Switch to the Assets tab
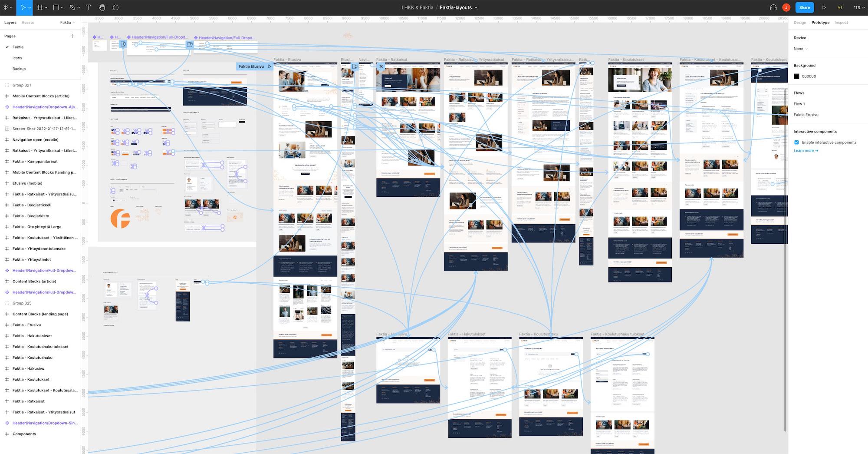Viewport: 868px width, 454px height. click(x=28, y=23)
